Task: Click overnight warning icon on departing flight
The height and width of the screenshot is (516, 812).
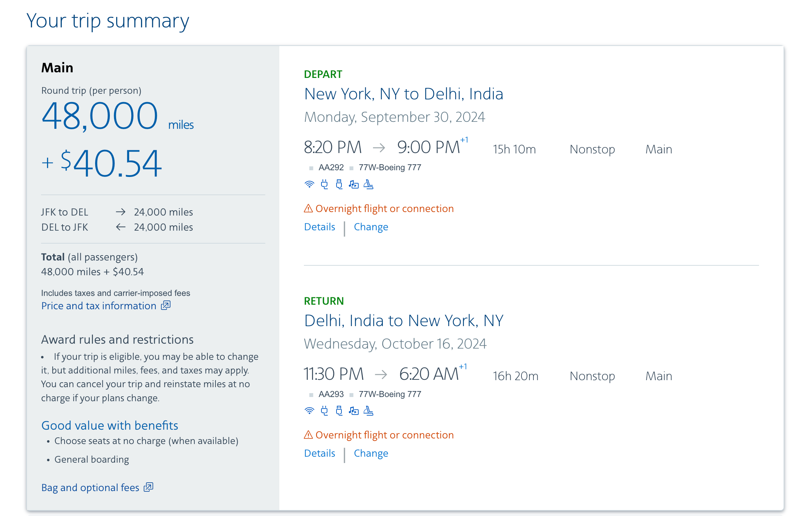Action: tap(308, 209)
